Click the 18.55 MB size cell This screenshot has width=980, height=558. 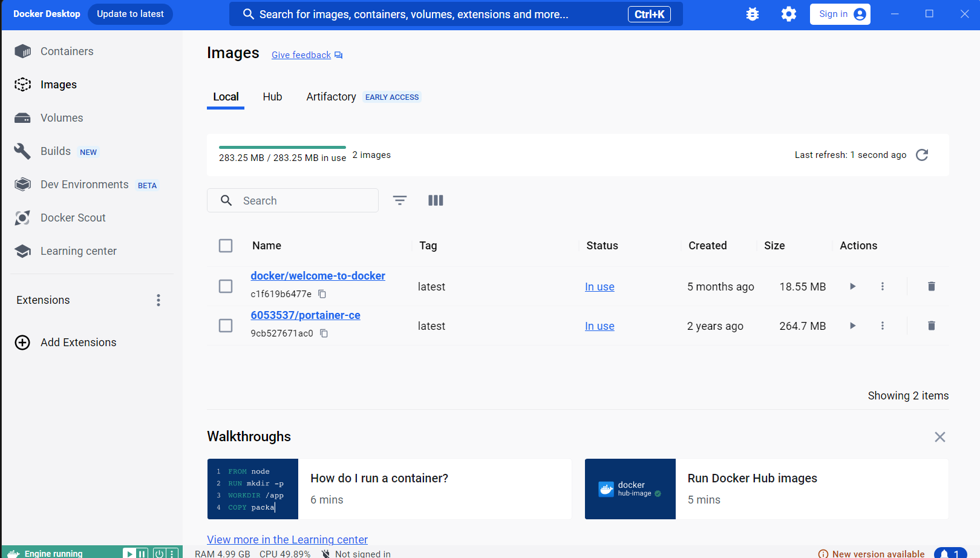pyautogui.click(x=803, y=287)
